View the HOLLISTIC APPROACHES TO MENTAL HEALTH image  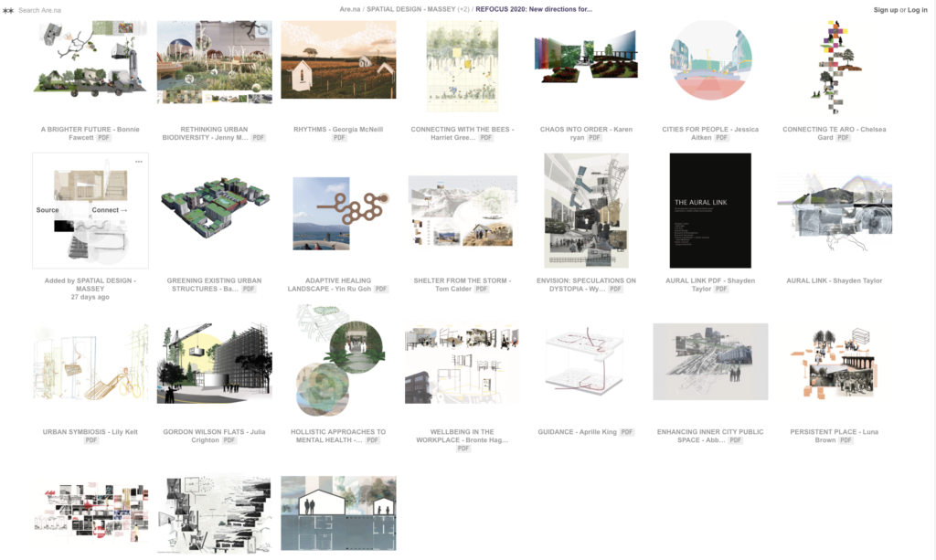pyautogui.click(x=338, y=362)
